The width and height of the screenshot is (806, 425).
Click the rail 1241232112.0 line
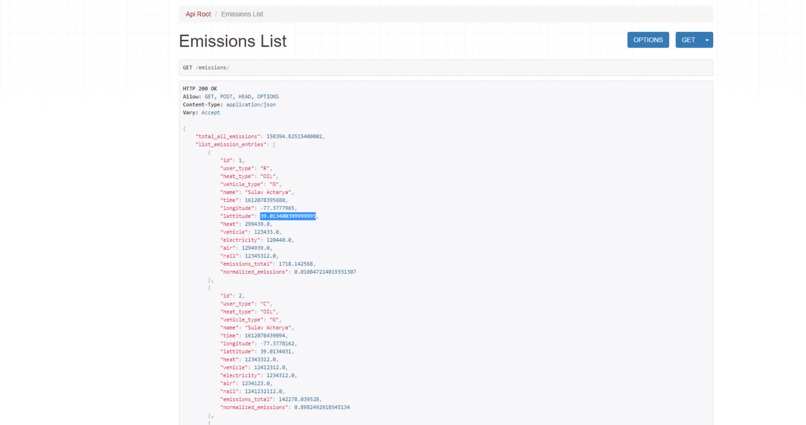click(x=252, y=392)
